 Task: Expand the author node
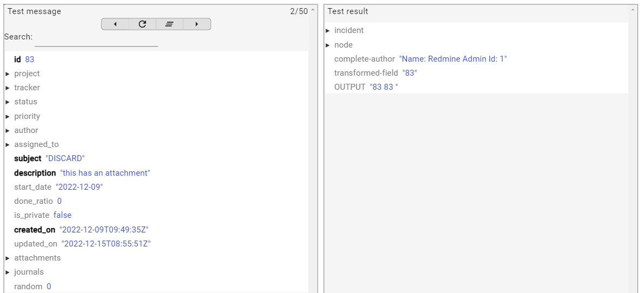coord(8,130)
